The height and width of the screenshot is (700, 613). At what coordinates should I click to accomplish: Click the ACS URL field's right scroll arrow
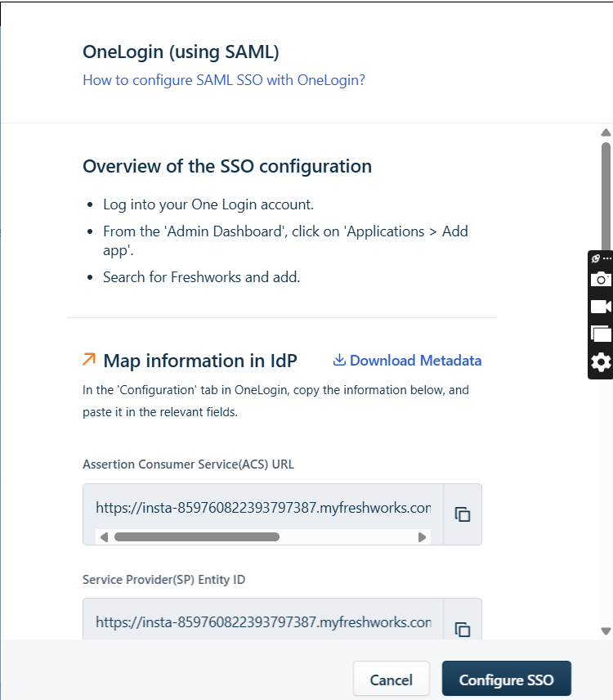422,537
